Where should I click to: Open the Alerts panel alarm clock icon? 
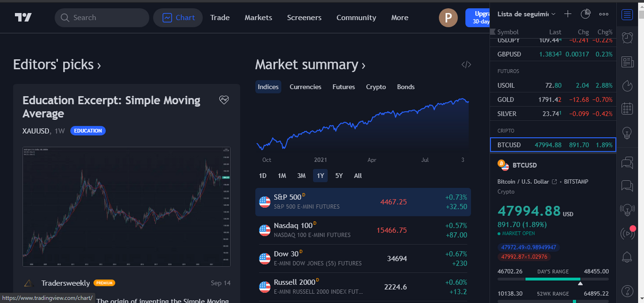(627, 38)
